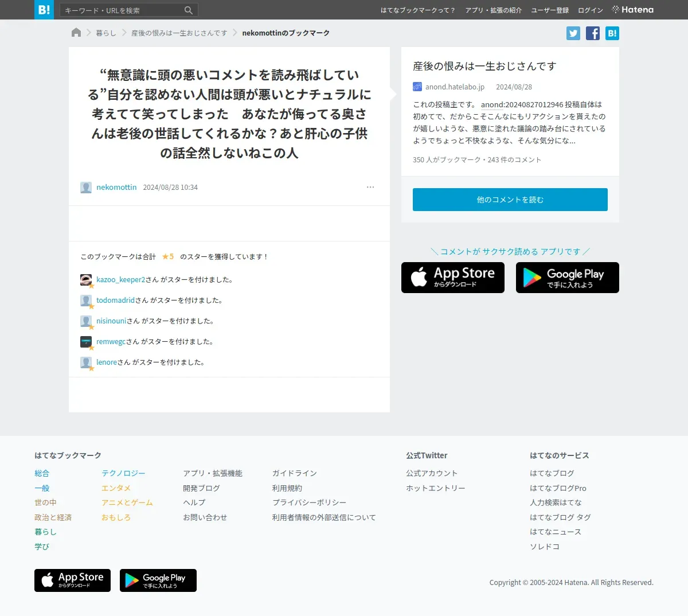The height and width of the screenshot is (616, 688).
Task: Open the おもしろ footer category
Action: (x=116, y=518)
